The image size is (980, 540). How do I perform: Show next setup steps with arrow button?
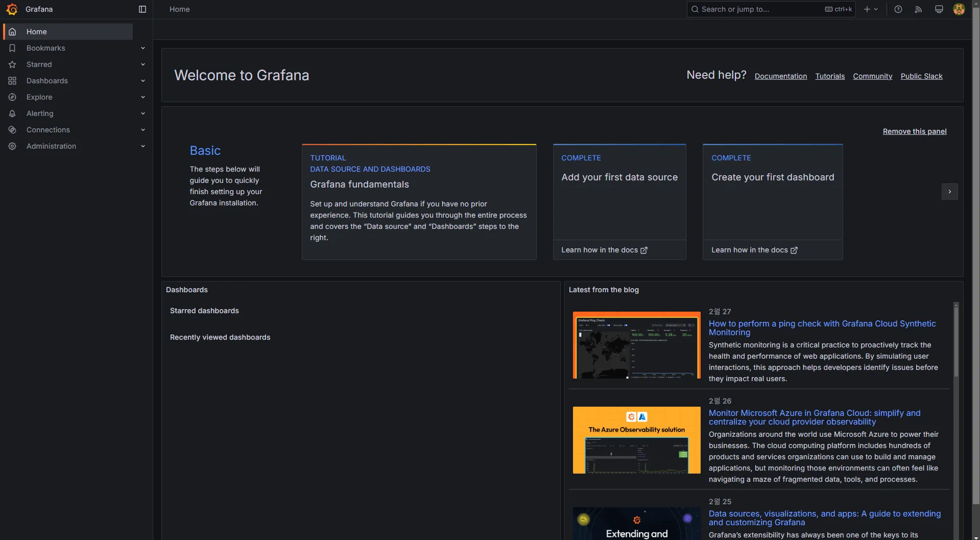[950, 192]
